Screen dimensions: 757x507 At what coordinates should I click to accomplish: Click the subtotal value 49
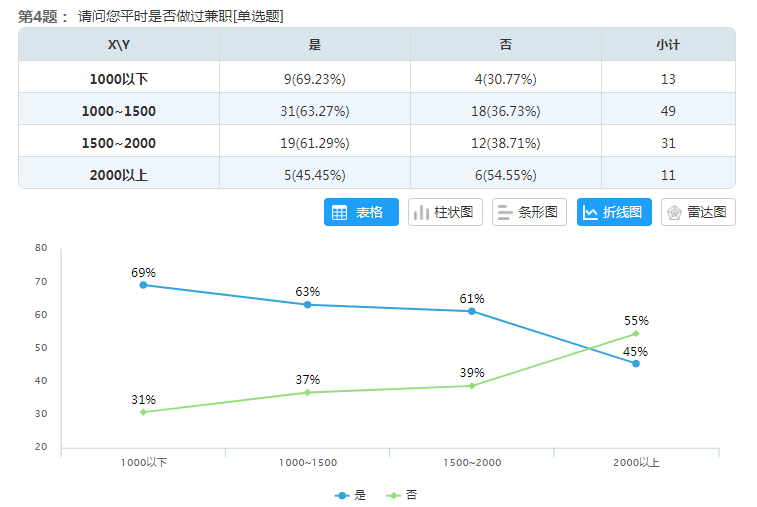tap(668, 111)
